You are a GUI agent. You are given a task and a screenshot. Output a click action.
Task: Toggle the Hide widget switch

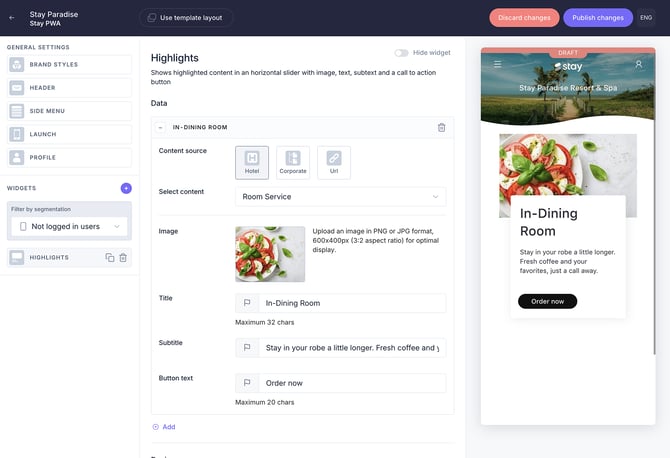(401, 53)
